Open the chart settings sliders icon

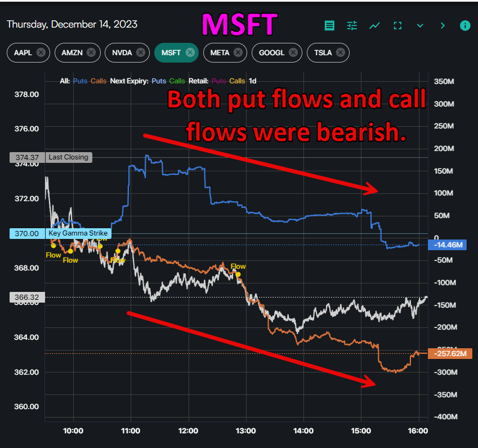pyautogui.click(x=352, y=25)
